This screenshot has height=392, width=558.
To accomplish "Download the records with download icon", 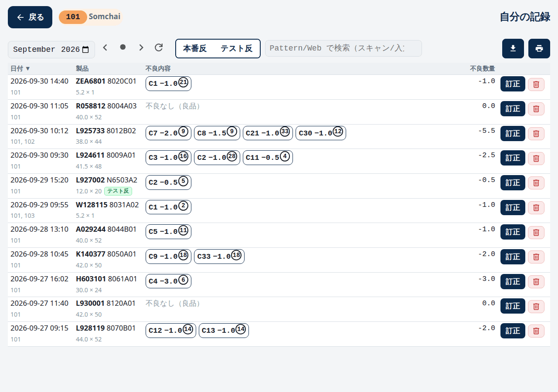I will tap(513, 48).
